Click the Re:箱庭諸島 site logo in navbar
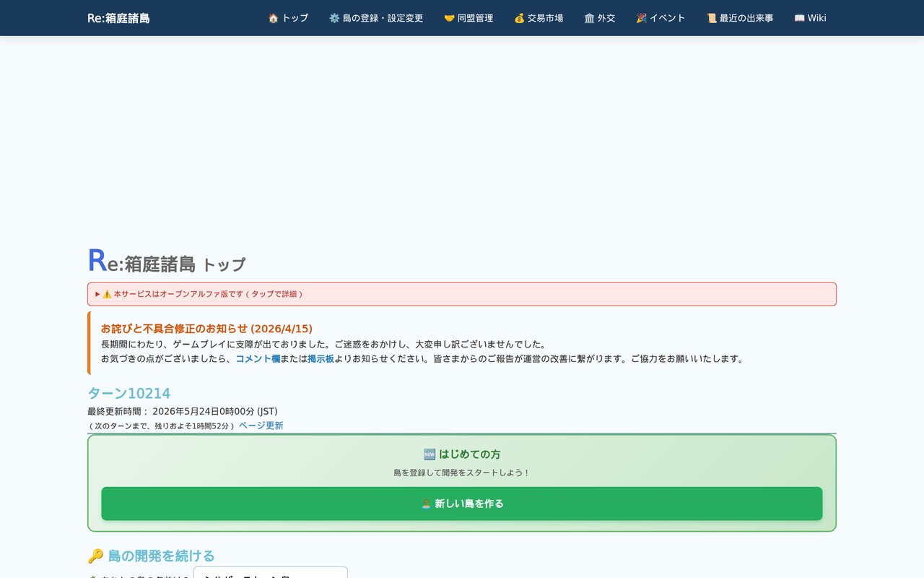 118,18
